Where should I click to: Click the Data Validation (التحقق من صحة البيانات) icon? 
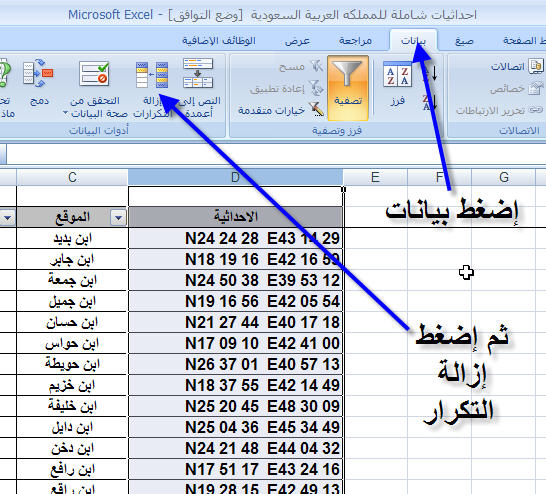[94, 73]
